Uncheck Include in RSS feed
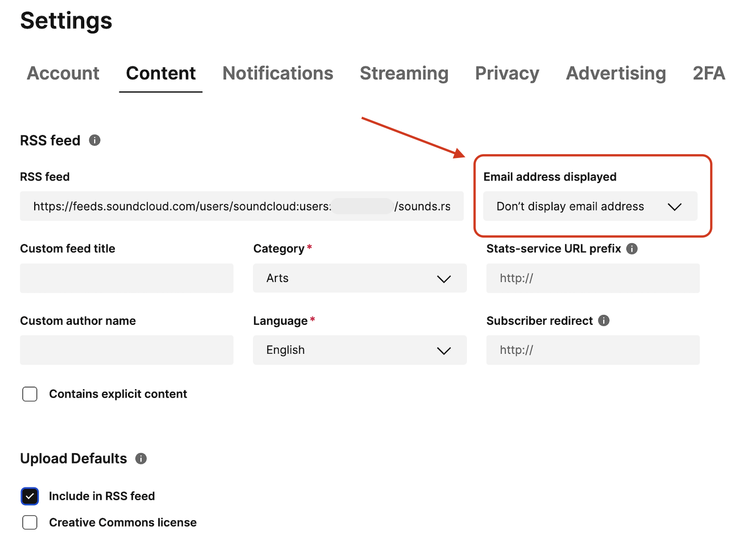Screen dimensions: 756x539 click(29, 496)
